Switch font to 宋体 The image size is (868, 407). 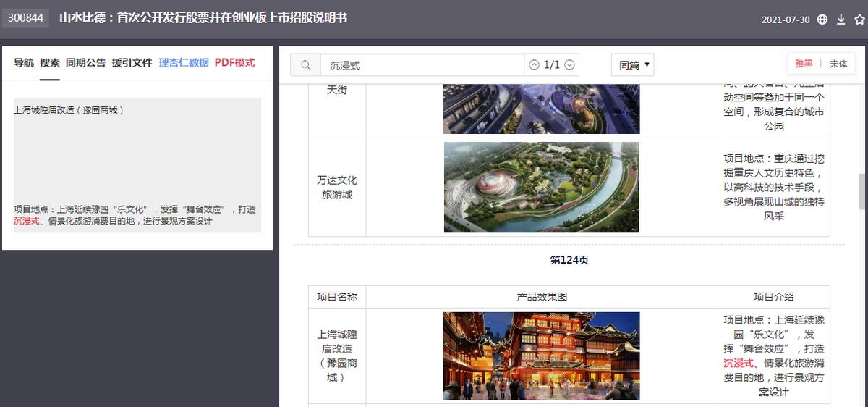click(x=838, y=64)
